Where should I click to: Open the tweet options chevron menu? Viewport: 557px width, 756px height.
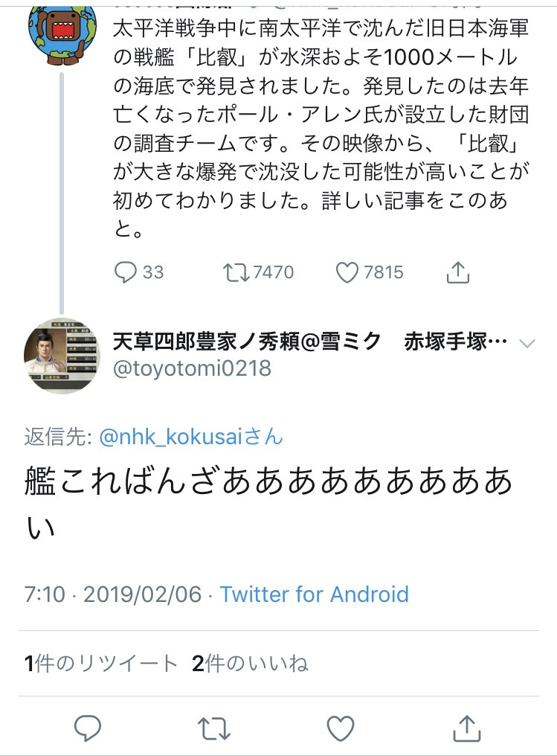(527, 343)
